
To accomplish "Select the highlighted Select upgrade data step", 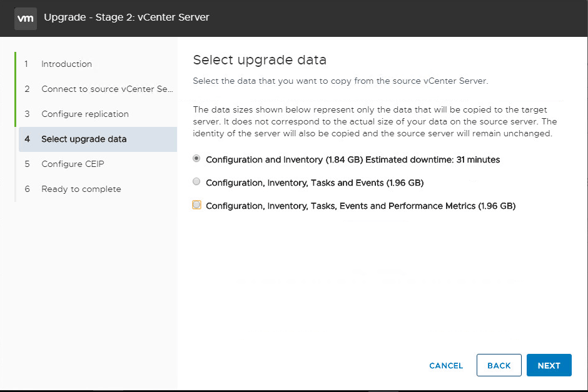I will [84, 139].
